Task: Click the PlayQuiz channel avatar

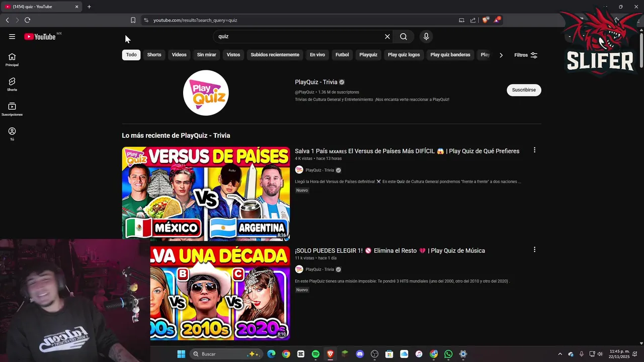Action: (x=206, y=93)
